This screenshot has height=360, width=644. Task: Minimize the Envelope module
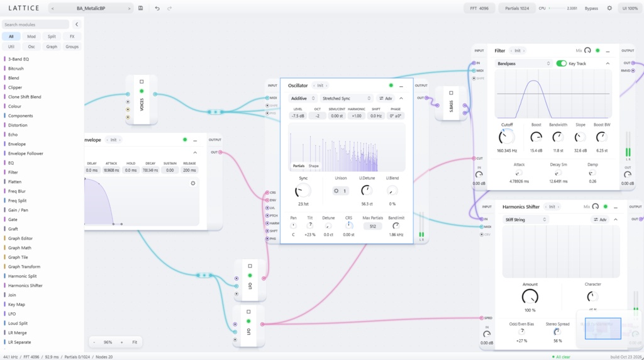tap(195, 140)
